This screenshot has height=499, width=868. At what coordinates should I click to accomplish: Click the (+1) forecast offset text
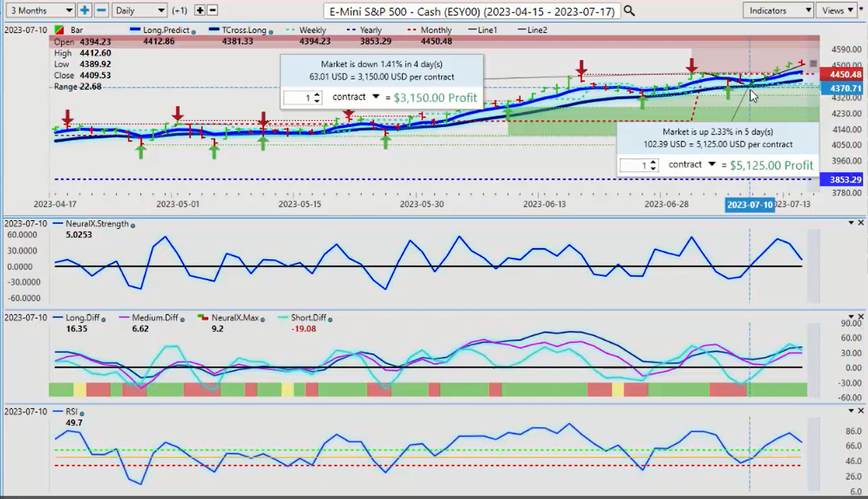pyautogui.click(x=180, y=10)
